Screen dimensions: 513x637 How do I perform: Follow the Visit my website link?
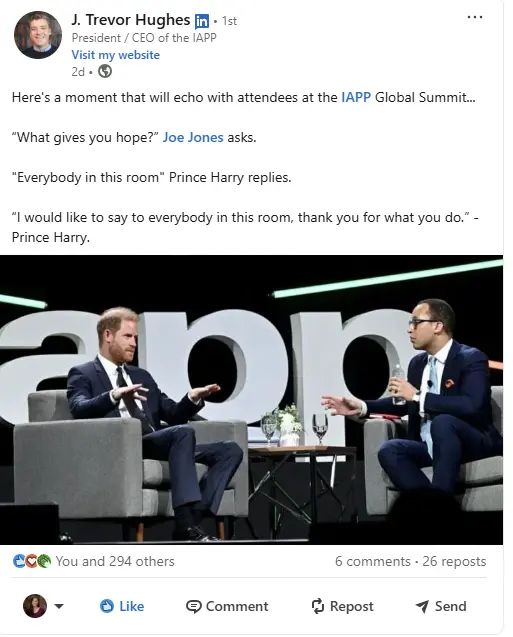116,55
